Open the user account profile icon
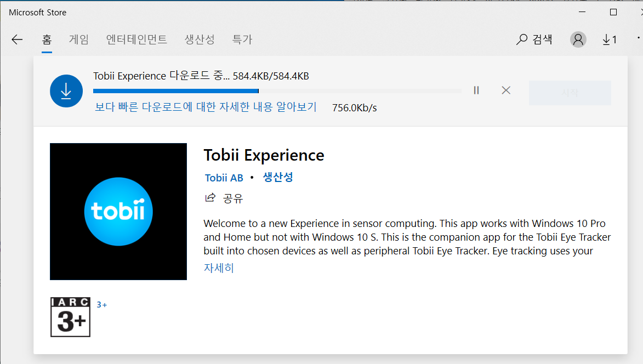 (578, 40)
